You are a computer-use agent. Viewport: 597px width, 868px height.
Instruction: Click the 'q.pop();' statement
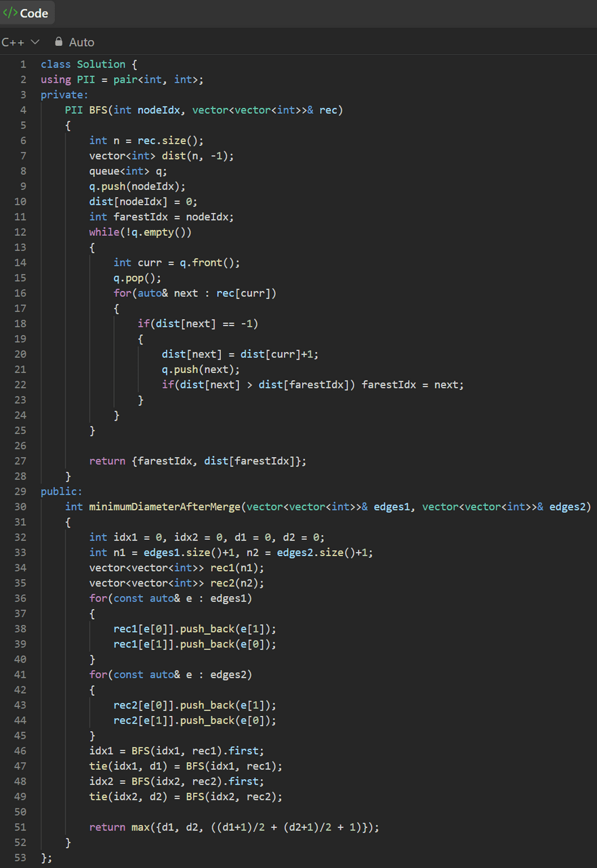pyautogui.click(x=138, y=278)
